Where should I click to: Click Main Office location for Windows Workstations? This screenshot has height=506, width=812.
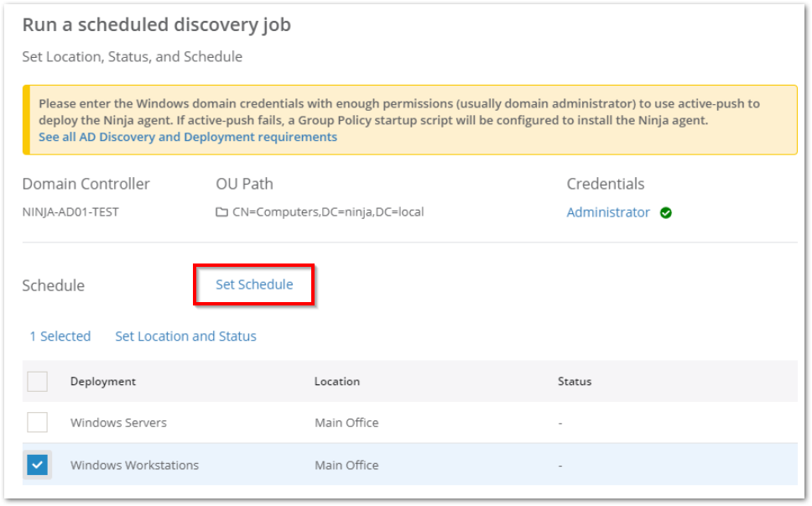click(x=346, y=465)
